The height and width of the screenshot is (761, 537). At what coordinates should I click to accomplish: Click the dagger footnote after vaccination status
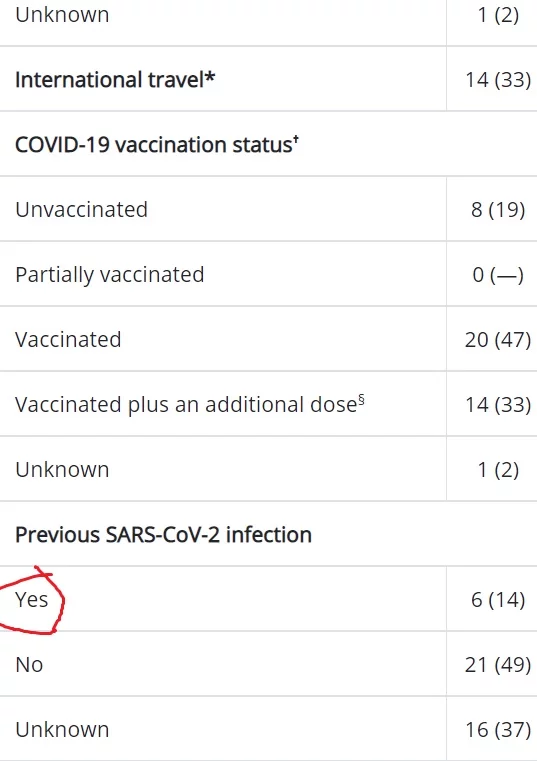296,140
